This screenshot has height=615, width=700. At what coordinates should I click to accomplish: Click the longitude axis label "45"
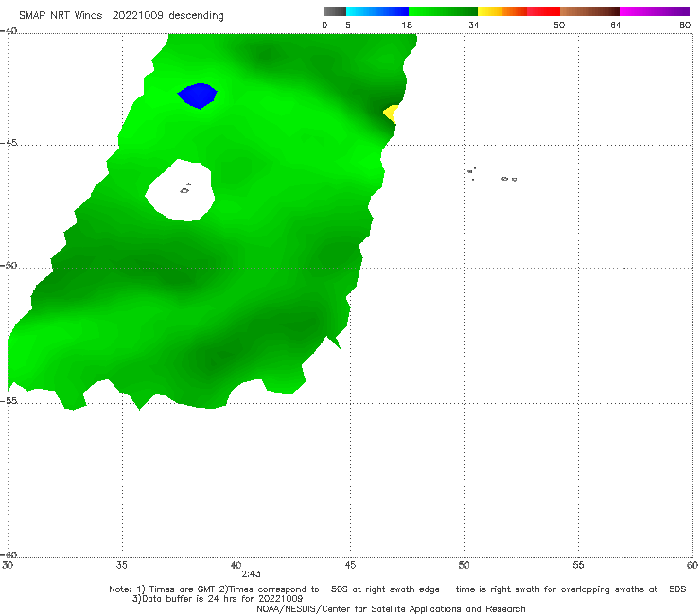point(350,565)
